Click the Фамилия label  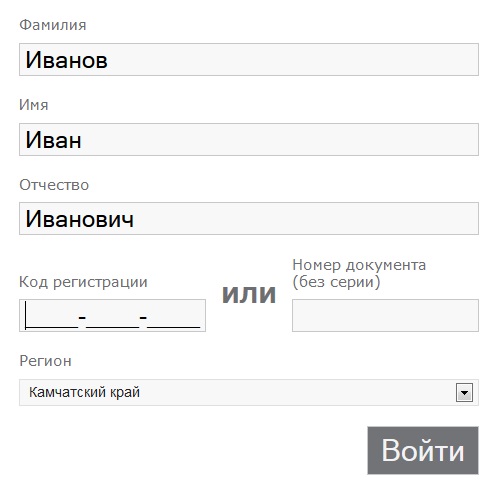click(53, 25)
